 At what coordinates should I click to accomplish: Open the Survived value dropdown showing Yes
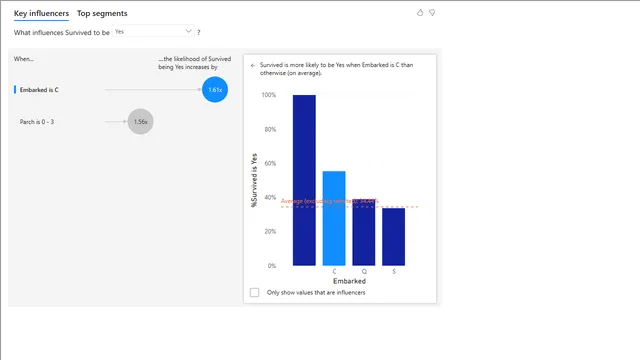153,31
